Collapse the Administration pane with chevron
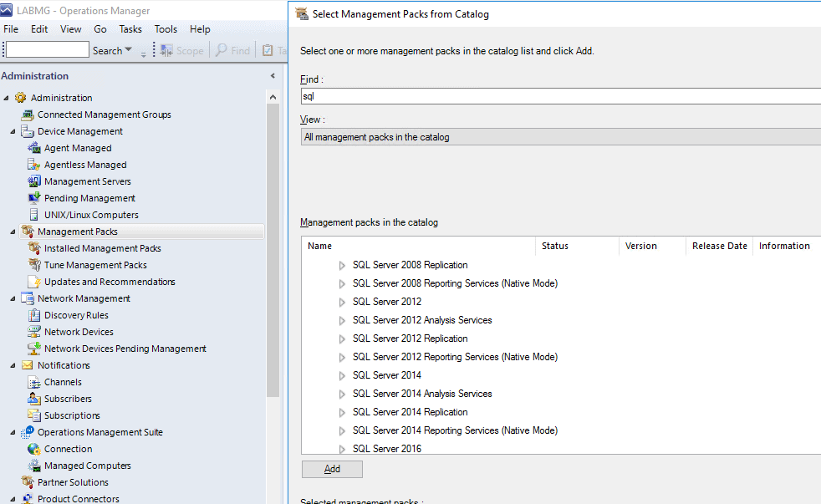The image size is (821, 504). pyautogui.click(x=273, y=76)
